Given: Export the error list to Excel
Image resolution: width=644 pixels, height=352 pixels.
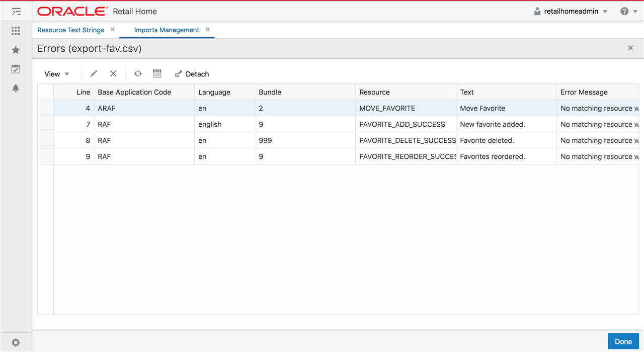Looking at the screenshot, I should pyautogui.click(x=157, y=73).
